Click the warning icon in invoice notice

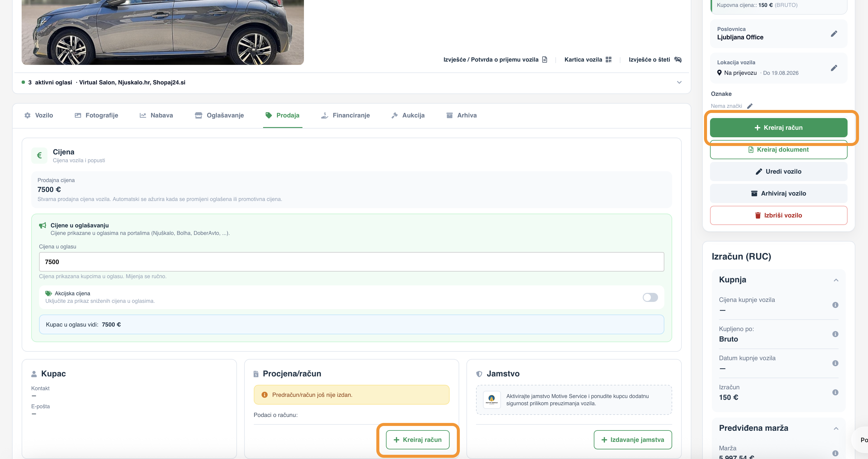(x=265, y=395)
